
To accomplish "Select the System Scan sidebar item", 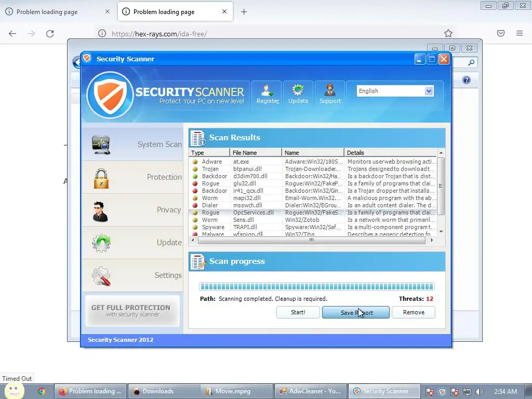I will (x=132, y=144).
